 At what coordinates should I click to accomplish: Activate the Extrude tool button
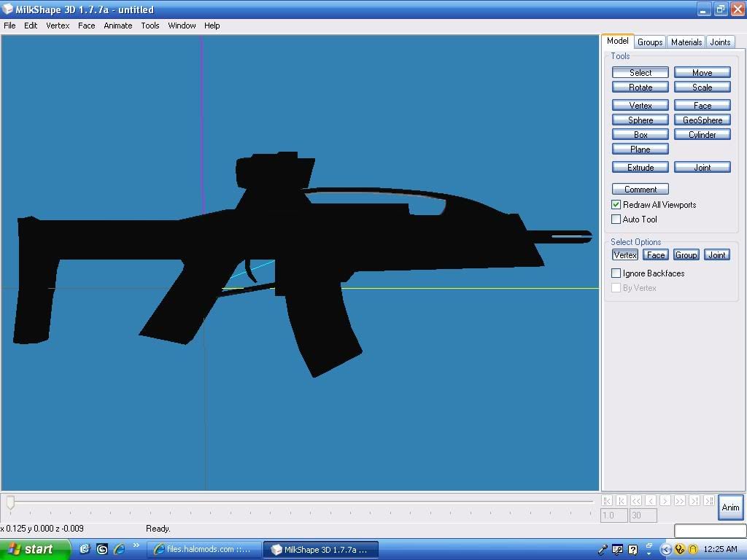(x=640, y=167)
